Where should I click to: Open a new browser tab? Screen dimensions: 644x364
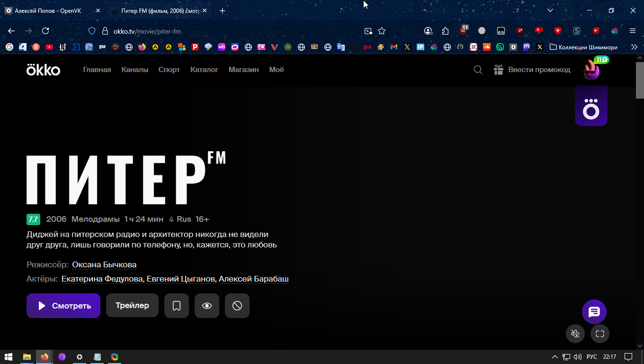(223, 10)
